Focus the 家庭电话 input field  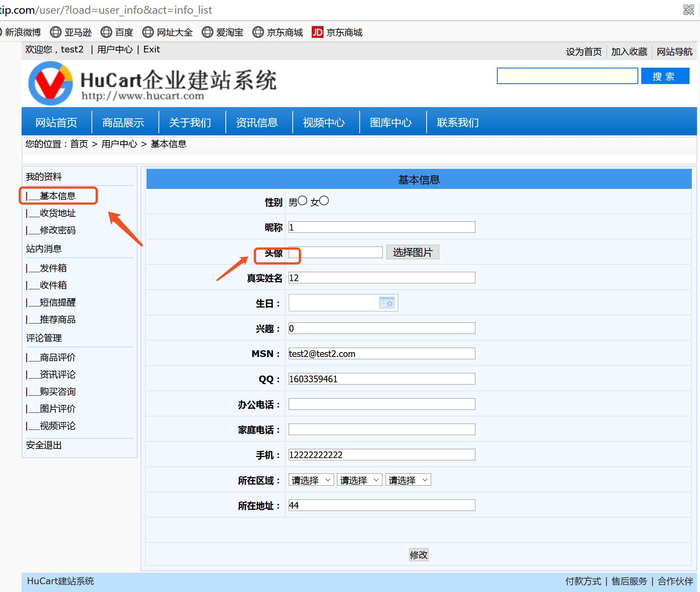tap(382, 429)
